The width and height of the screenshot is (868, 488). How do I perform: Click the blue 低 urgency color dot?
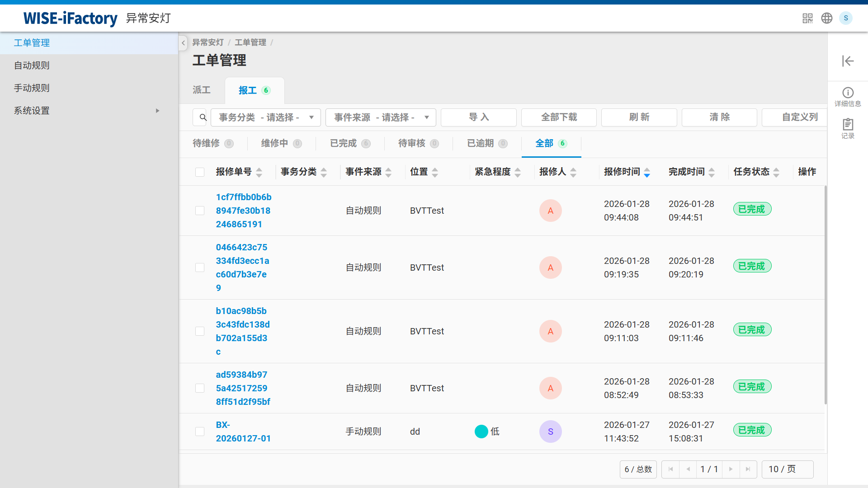coord(481,432)
